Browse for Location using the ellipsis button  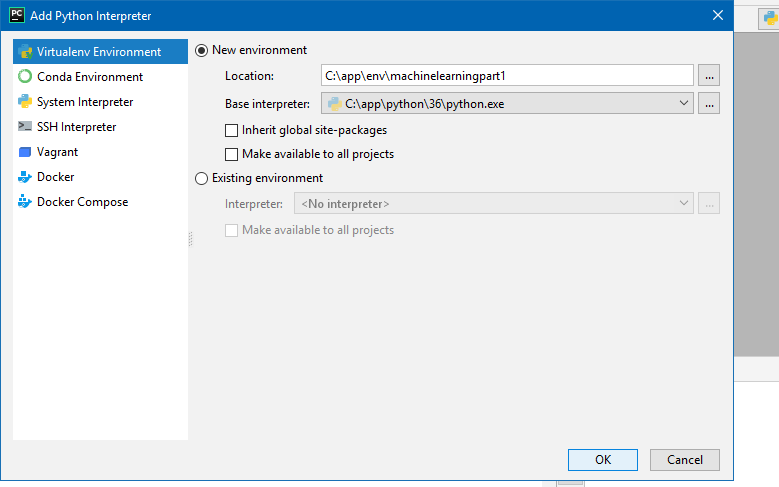click(x=709, y=76)
